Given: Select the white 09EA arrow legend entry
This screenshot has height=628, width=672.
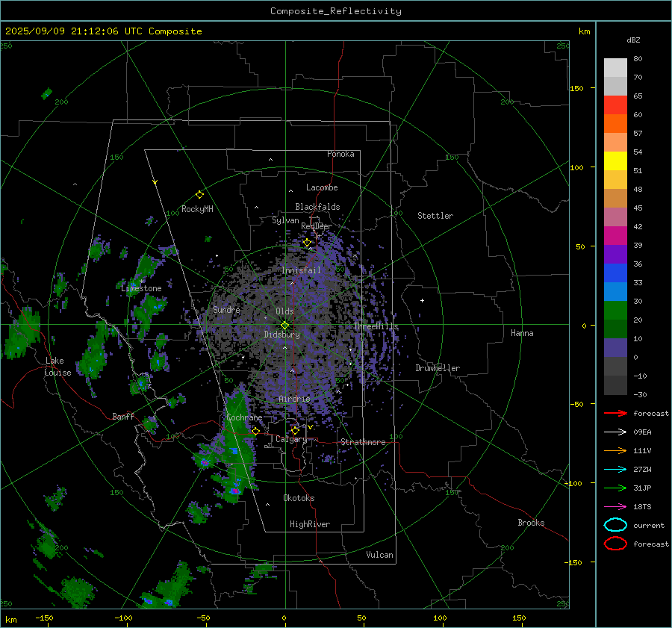Looking at the screenshot, I should click(x=615, y=432).
